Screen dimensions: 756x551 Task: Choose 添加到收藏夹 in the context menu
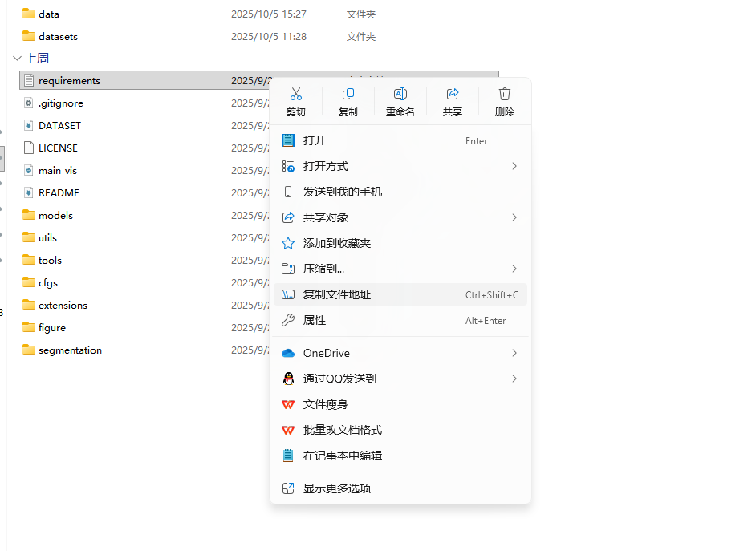coord(400,243)
